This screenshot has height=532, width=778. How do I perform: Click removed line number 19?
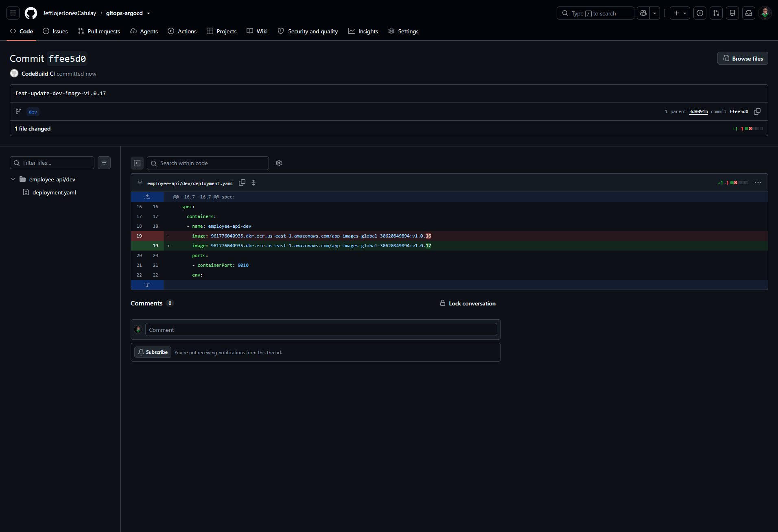tap(139, 236)
